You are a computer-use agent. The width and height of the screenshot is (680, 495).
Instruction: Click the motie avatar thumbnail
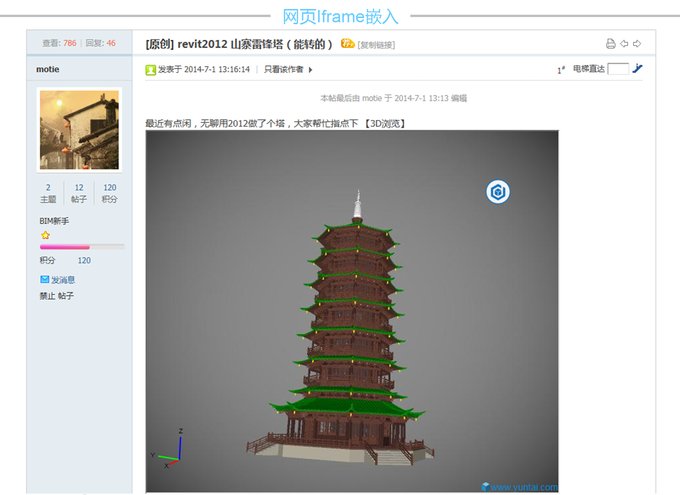(x=79, y=129)
